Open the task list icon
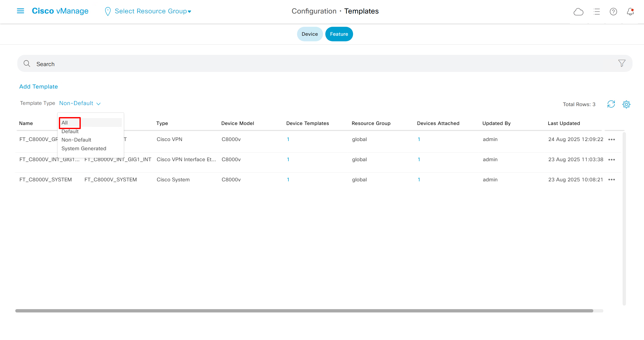Screen dimensions: 644x340 596,12
